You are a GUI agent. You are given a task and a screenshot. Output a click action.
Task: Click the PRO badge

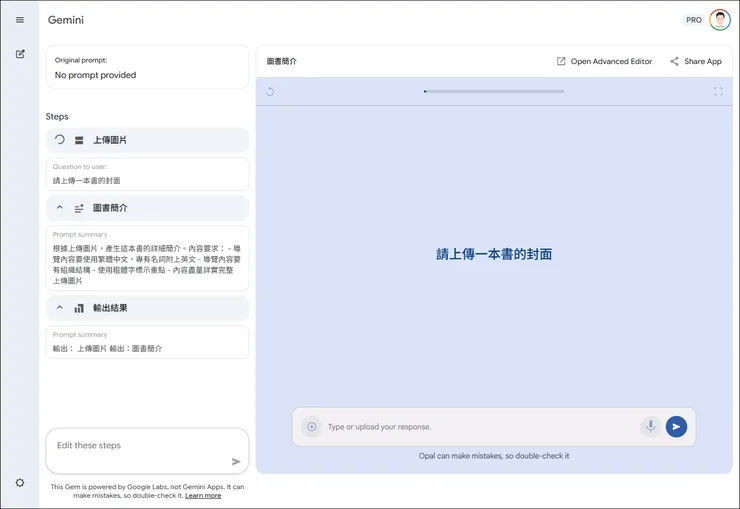(x=693, y=20)
